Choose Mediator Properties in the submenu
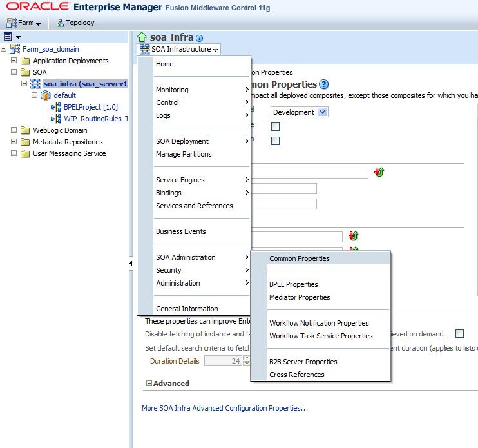478x448 pixels. tap(329, 297)
